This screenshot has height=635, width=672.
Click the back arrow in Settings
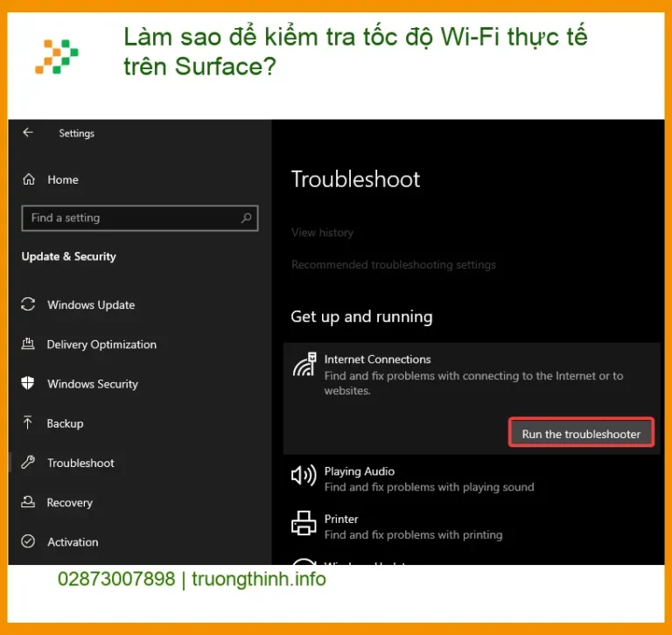(28, 133)
